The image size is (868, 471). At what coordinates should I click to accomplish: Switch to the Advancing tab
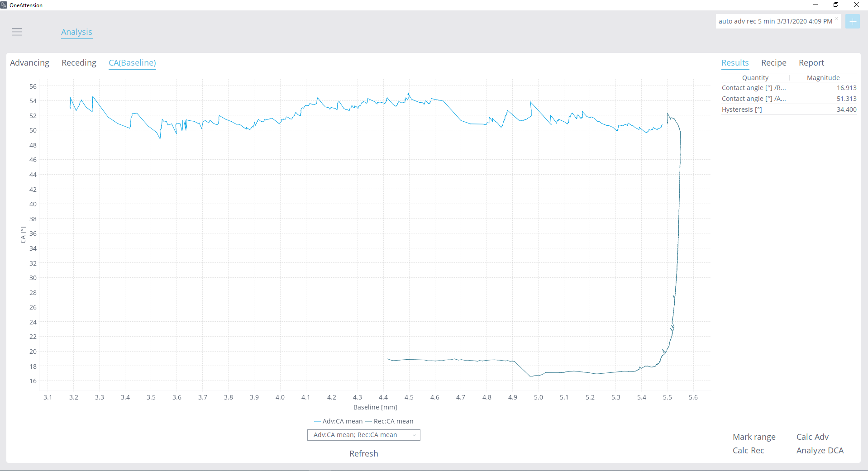pos(29,63)
